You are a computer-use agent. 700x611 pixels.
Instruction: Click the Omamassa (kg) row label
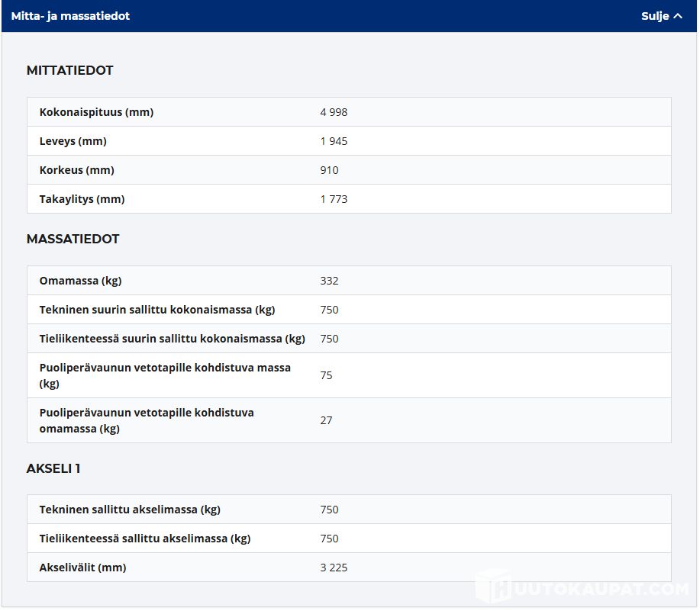pos(80,281)
